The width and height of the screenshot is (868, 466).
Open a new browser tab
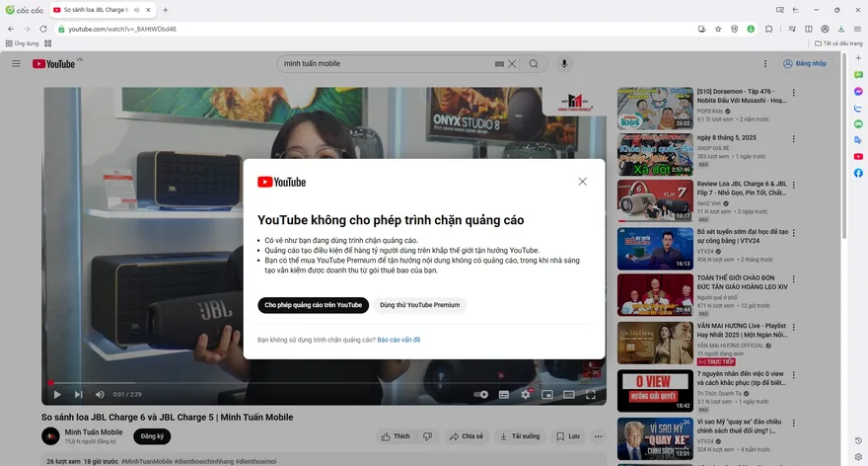coord(165,10)
